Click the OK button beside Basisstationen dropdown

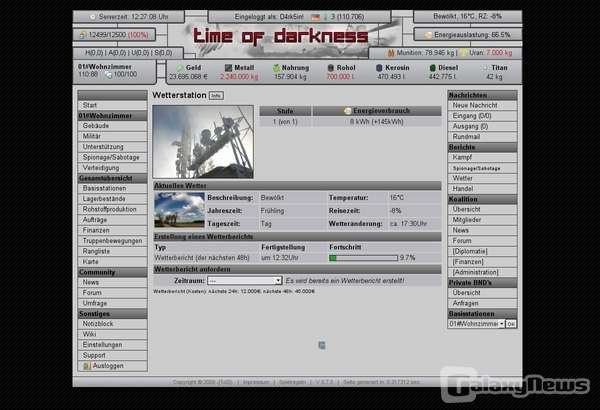pyautogui.click(x=511, y=324)
